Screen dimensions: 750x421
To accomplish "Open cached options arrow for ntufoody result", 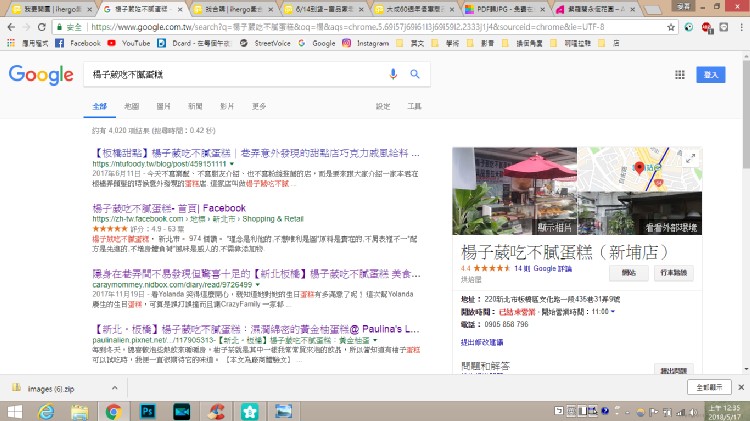I will coord(232,164).
